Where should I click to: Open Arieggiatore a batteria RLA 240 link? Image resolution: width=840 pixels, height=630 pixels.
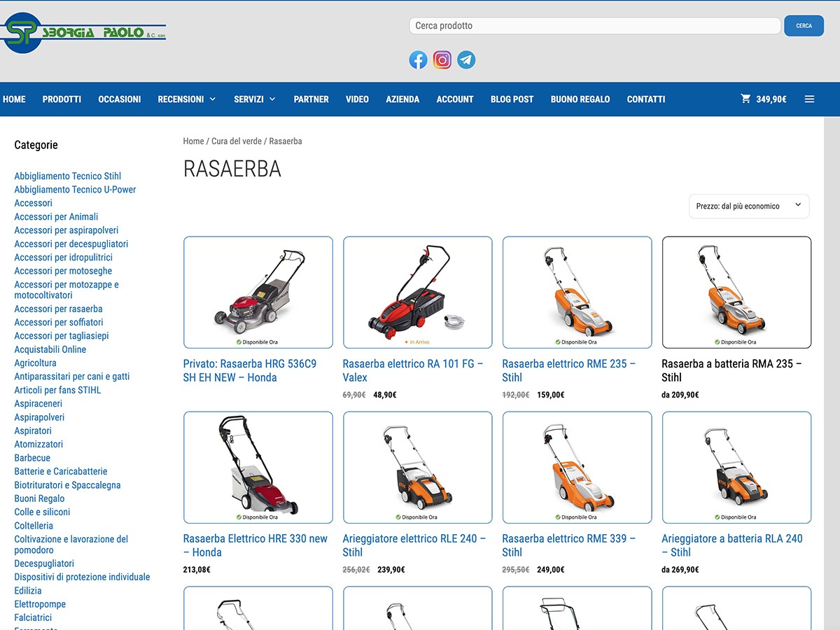pyautogui.click(x=732, y=545)
